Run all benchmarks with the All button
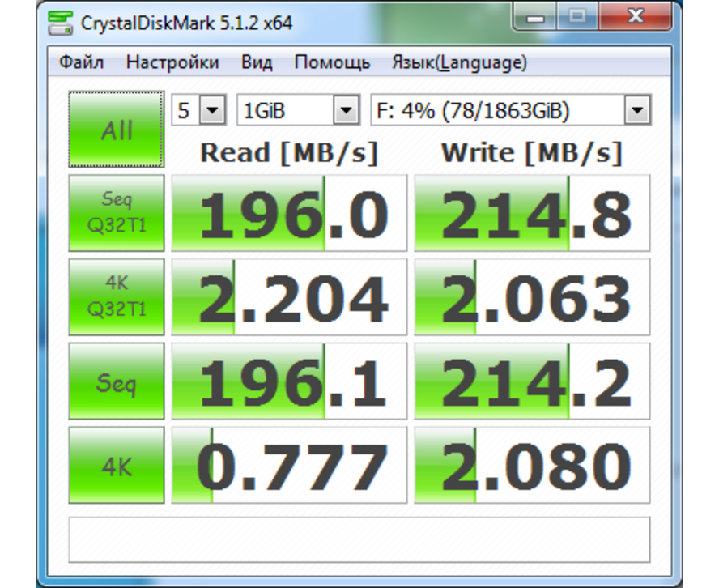719x588 pixels. [117, 130]
